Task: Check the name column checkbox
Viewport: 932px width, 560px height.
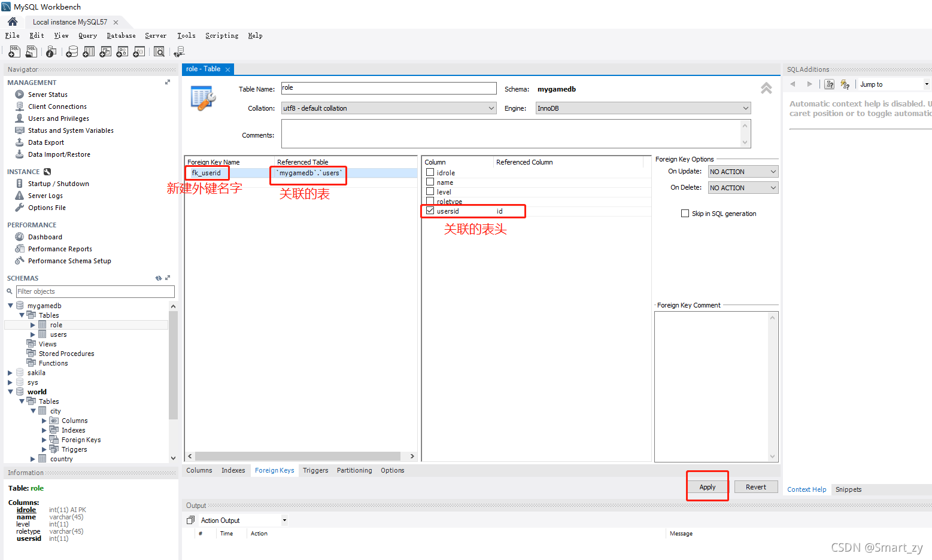Action: coord(430,182)
